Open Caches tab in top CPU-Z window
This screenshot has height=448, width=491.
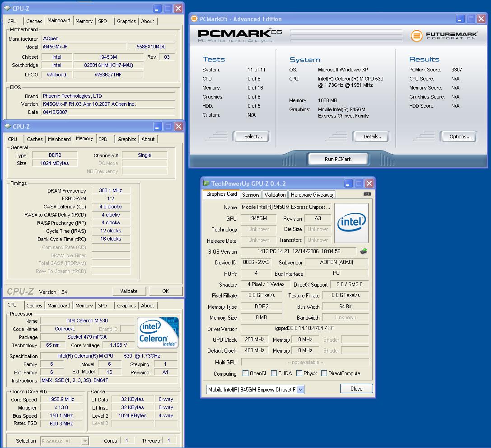(x=34, y=21)
